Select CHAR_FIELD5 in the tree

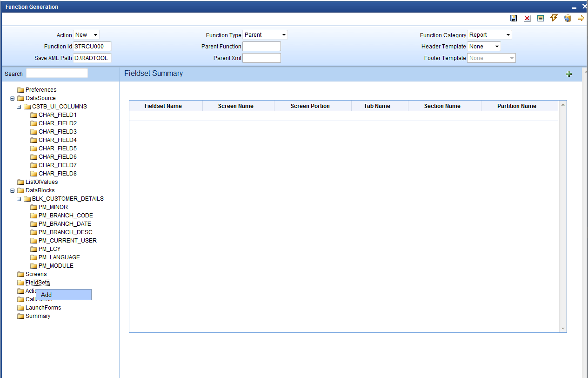[58, 148]
